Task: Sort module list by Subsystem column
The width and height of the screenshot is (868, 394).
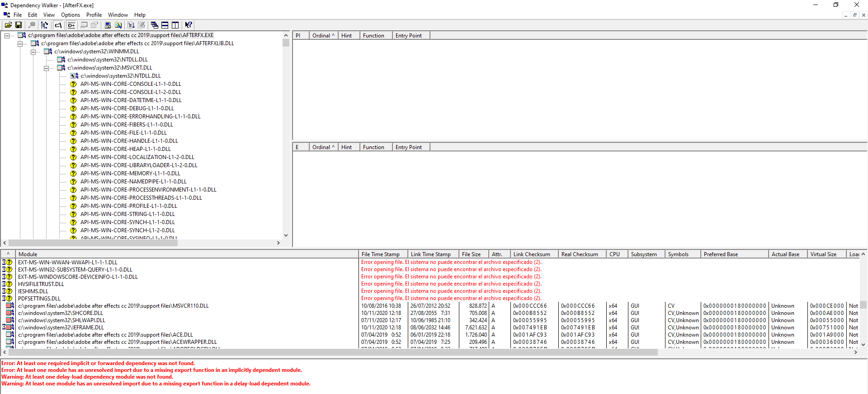Action: (x=646, y=254)
